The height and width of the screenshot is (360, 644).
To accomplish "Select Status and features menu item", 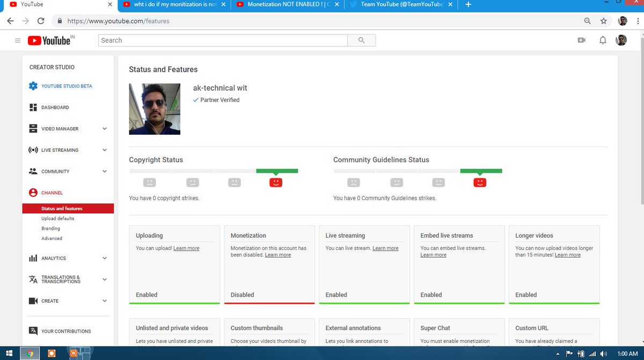I will click(x=68, y=208).
